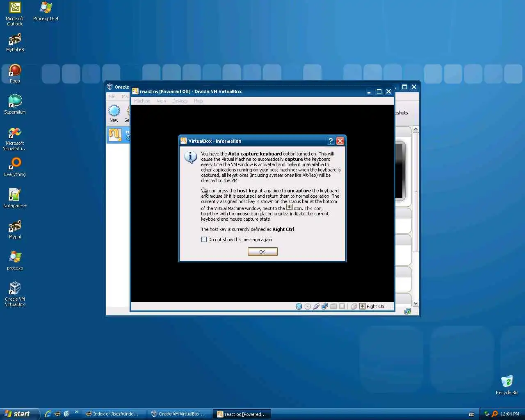The height and width of the screenshot is (420, 525).
Task: Open the Everything desktop shortcut
Action: pyautogui.click(x=15, y=167)
